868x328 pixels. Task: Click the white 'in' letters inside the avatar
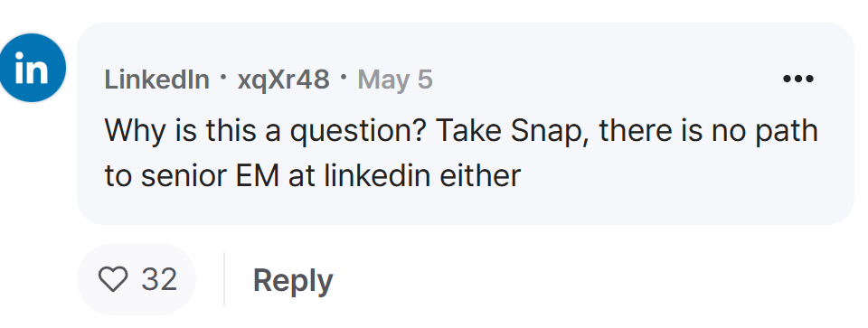click(x=33, y=68)
